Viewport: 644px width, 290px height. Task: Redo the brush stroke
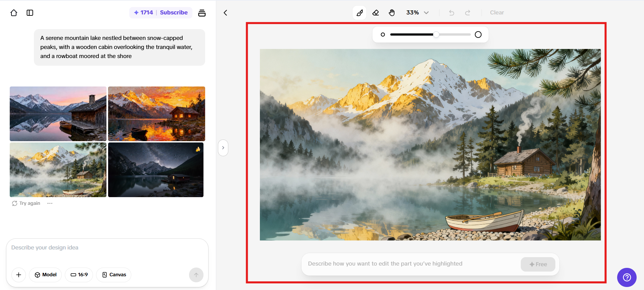click(x=468, y=13)
